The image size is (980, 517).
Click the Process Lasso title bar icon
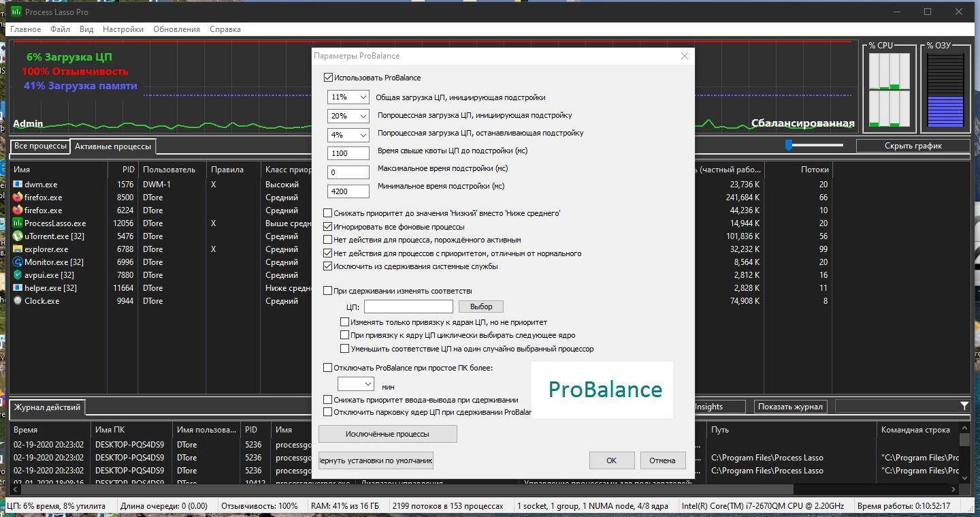[x=16, y=12]
